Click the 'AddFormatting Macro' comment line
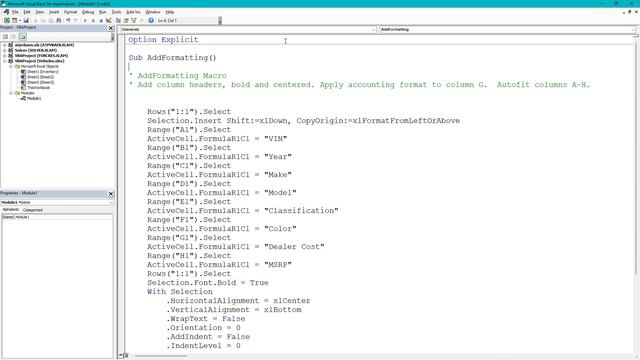 pos(178,76)
